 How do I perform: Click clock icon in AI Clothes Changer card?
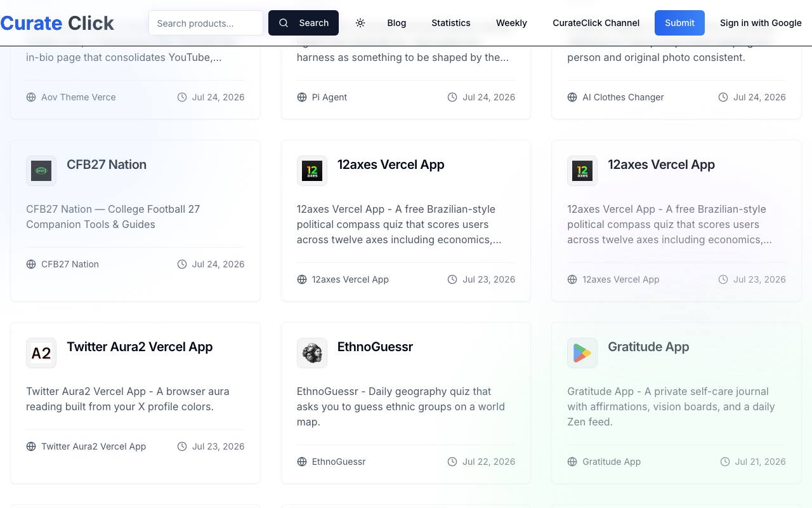[723, 97]
